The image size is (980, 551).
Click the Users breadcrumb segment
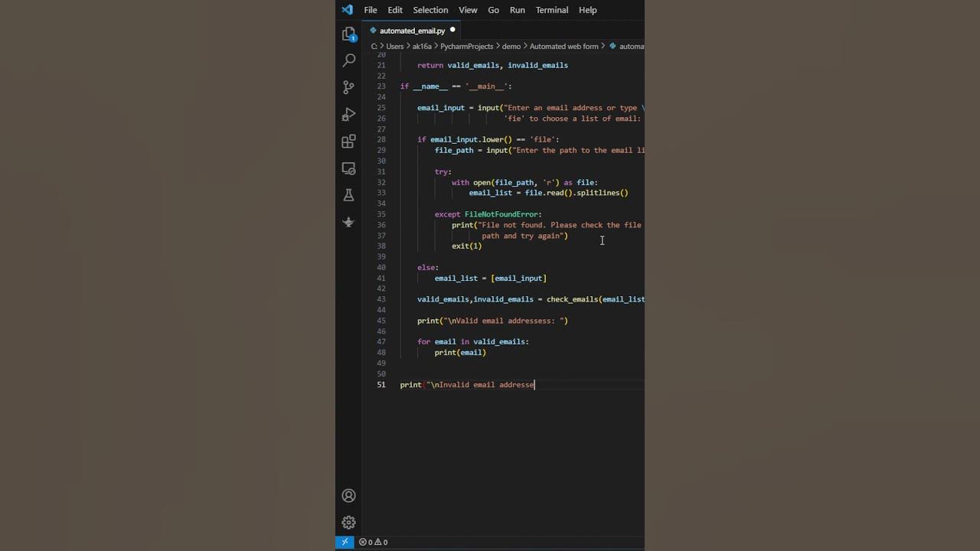395,46
